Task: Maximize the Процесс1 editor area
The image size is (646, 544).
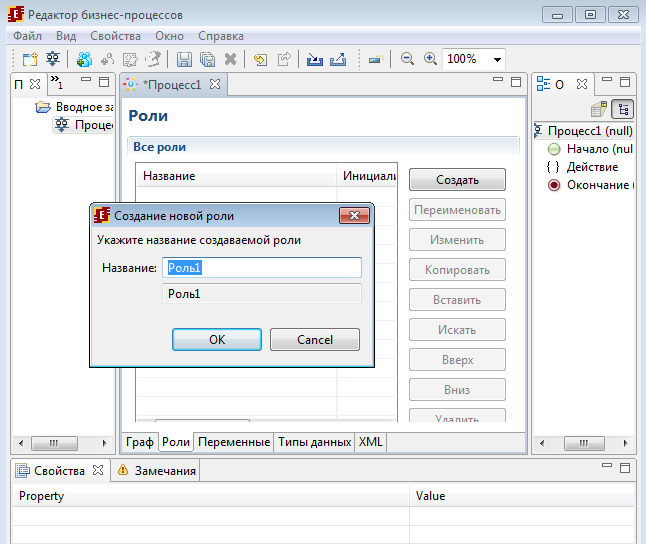Action: pyautogui.click(x=516, y=82)
